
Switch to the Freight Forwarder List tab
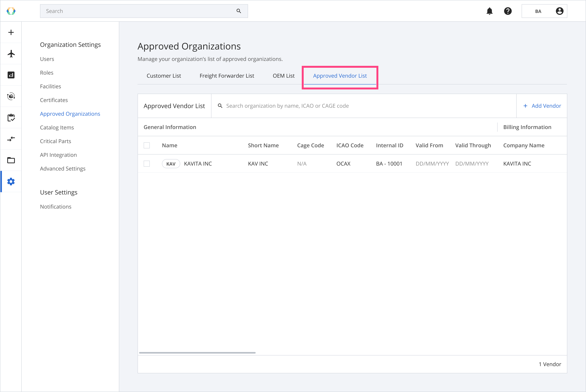tap(227, 76)
